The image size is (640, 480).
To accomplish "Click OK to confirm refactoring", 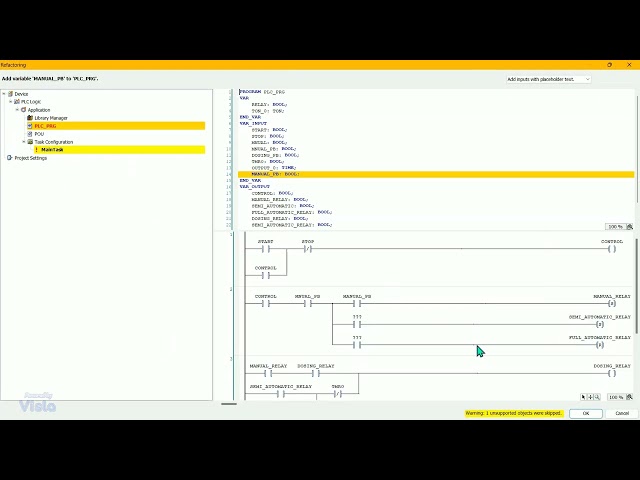I will coord(586,413).
